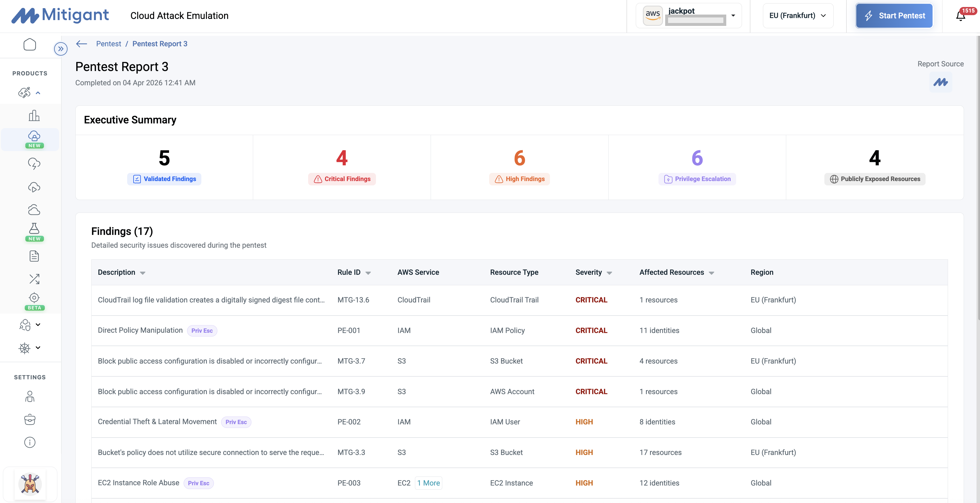The height and width of the screenshot is (503, 980).
Task: Click the shuffle arrows sidebar icon
Action: click(34, 279)
